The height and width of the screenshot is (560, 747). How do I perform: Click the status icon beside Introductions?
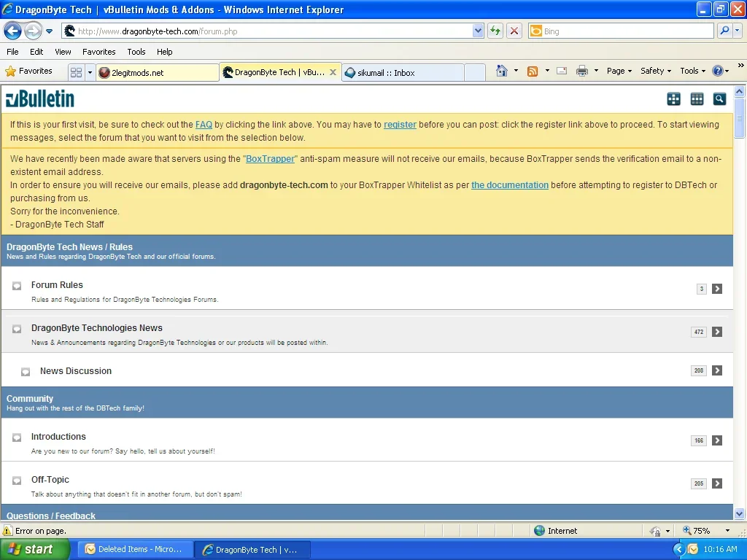pyautogui.click(x=17, y=437)
